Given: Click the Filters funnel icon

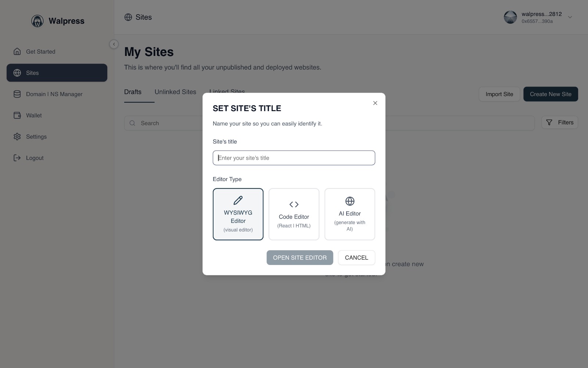Looking at the screenshot, I should coord(549,123).
